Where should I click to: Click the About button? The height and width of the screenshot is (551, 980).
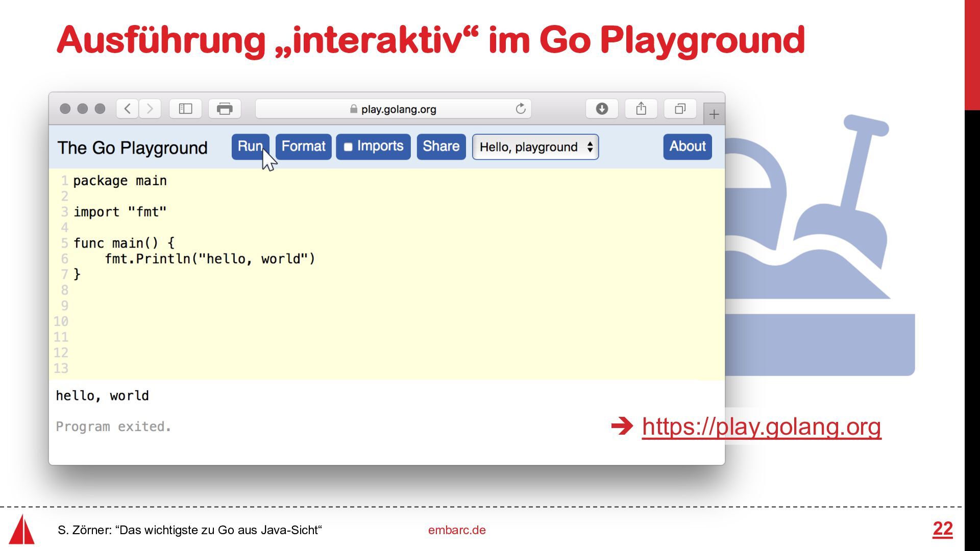[x=688, y=146]
